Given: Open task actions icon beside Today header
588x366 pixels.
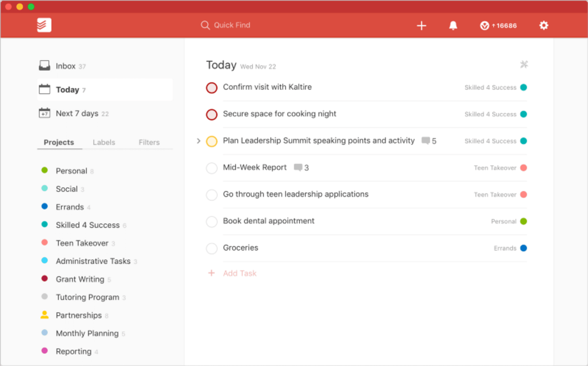Looking at the screenshot, I should [x=524, y=64].
